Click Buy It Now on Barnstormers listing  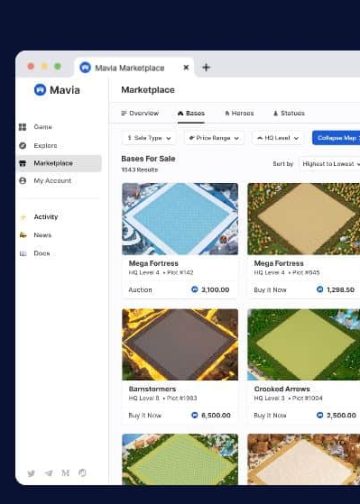pos(145,415)
